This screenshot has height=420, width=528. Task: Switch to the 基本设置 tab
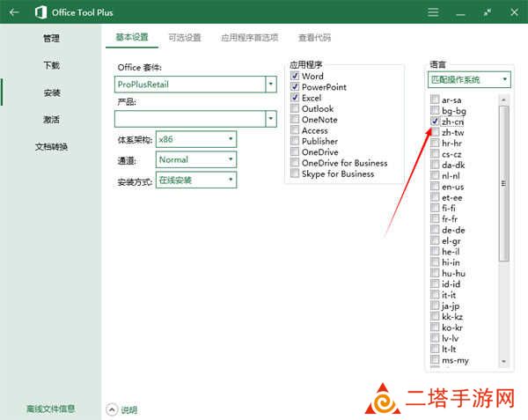pyautogui.click(x=132, y=37)
